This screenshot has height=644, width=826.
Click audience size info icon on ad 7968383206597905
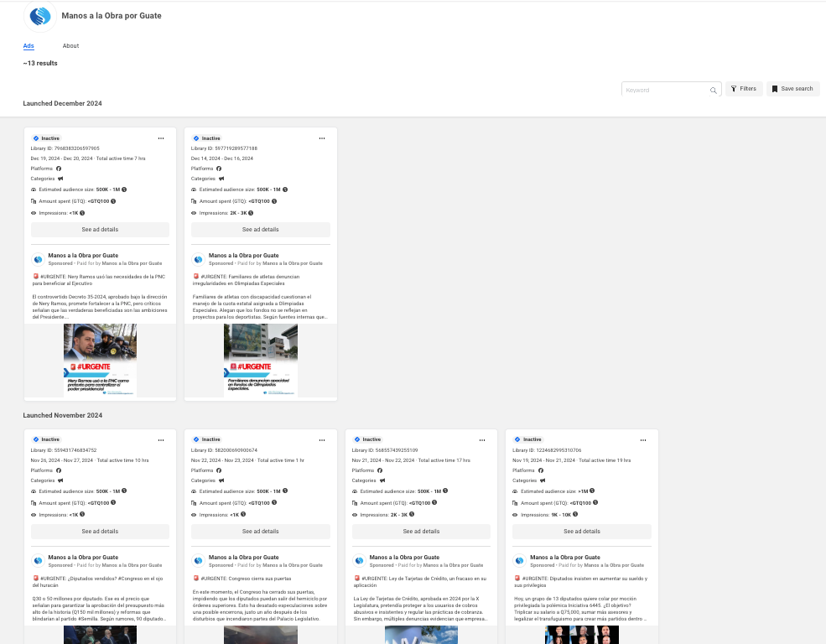coord(124,190)
